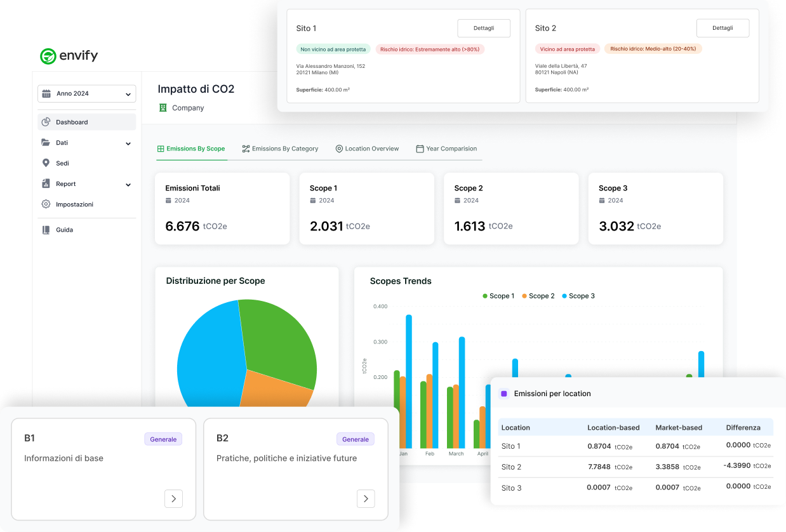Switch to the Emissions By Category tab
This screenshot has width=786, height=532.
coord(280,149)
